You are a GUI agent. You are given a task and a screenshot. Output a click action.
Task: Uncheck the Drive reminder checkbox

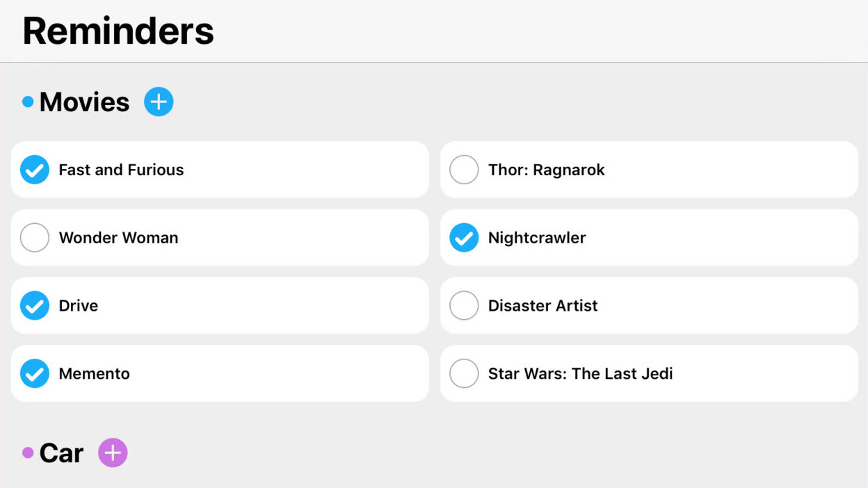click(x=35, y=306)
